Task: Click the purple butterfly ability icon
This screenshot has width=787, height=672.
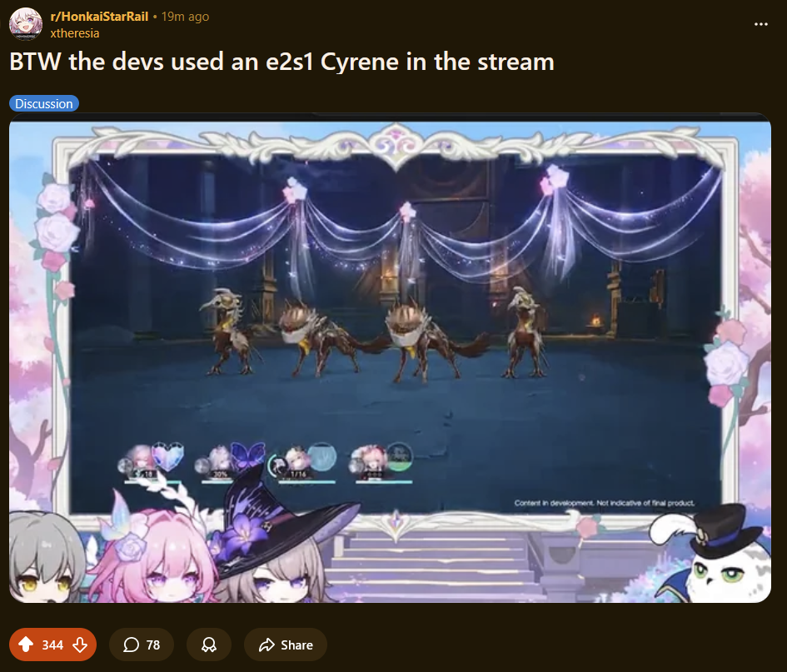Action: (x=247, y=455)
